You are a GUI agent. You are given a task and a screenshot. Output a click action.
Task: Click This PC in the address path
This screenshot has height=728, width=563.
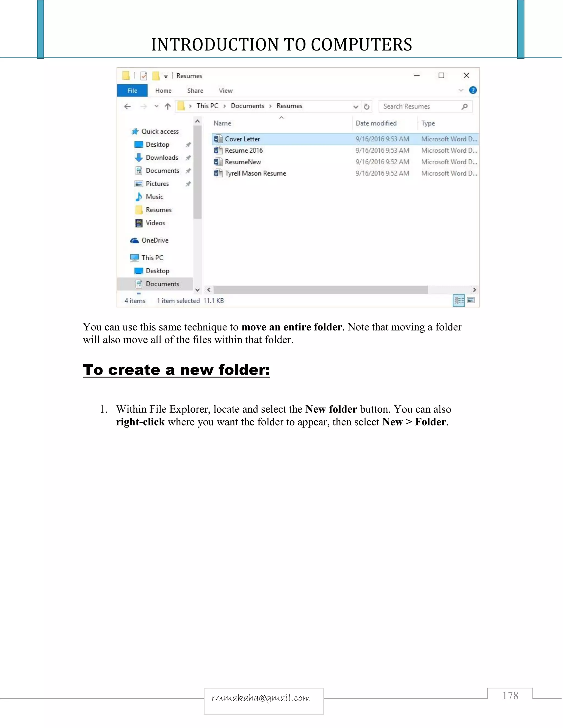click(207, 106)
